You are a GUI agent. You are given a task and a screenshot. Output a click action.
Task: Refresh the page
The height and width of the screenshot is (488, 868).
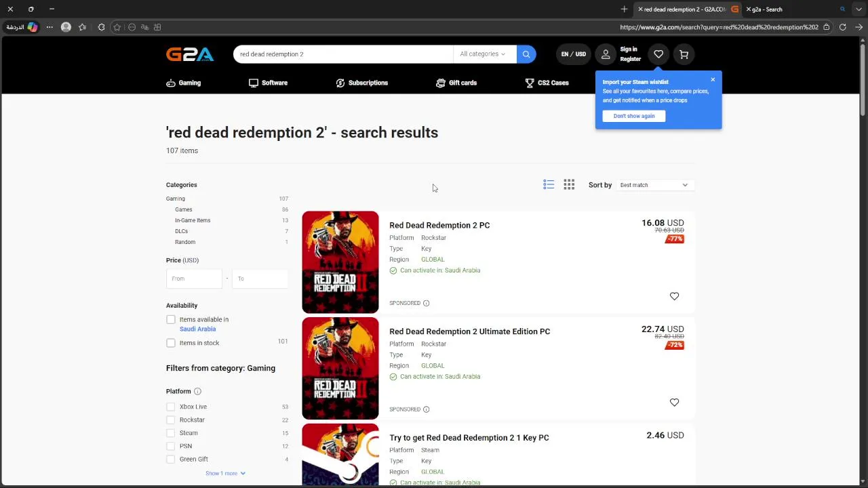click(x=842, y=27)
